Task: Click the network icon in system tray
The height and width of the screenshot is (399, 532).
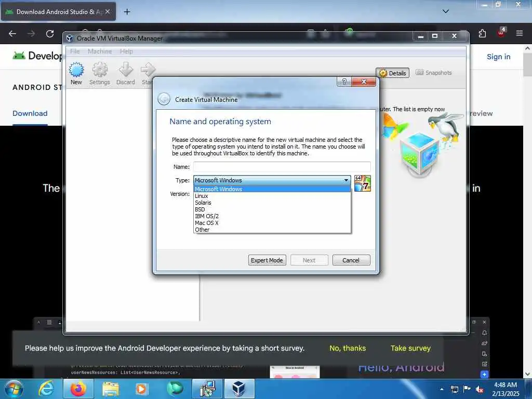Action: pyautogui.click(x=454, y=390)
